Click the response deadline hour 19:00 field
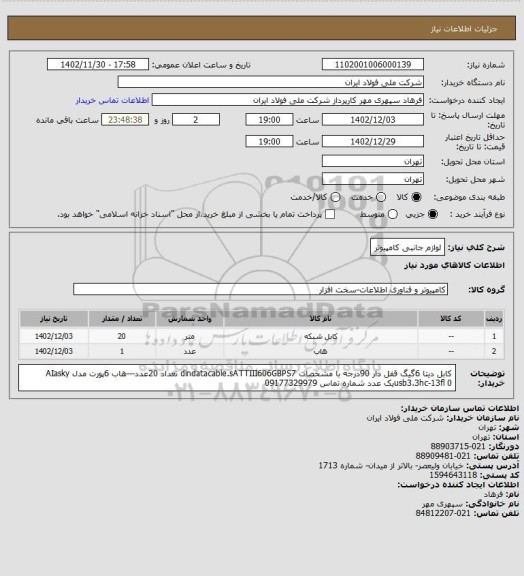 tap(269, 120)
